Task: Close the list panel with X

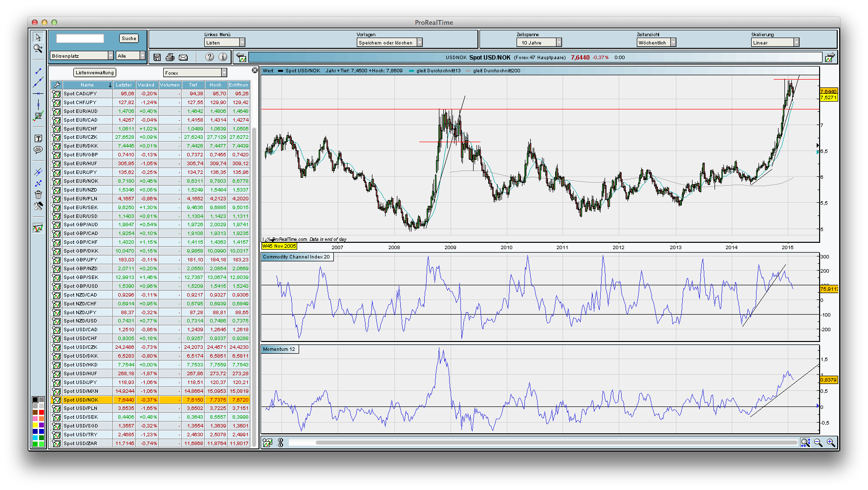Action: pyautogui.click(x=255, y=70)
